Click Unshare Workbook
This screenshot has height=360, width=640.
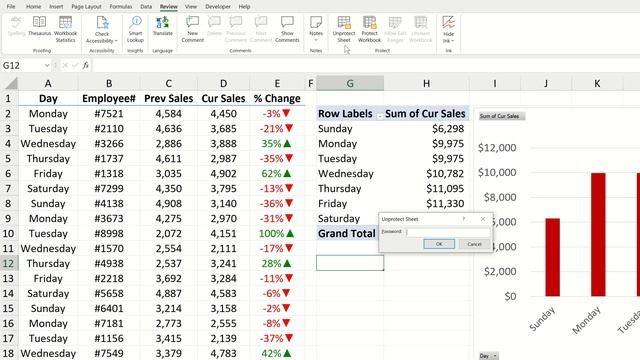[x=420, y=29]
